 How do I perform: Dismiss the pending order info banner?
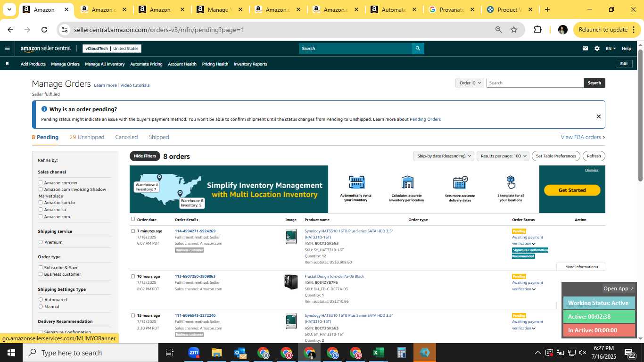(599, 116)
